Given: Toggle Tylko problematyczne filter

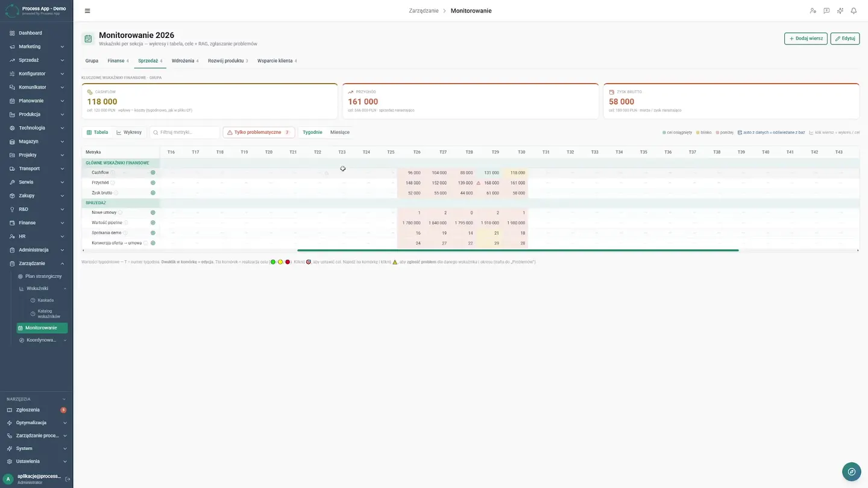Looking at the screenshot, I should (x=259, y=132).
